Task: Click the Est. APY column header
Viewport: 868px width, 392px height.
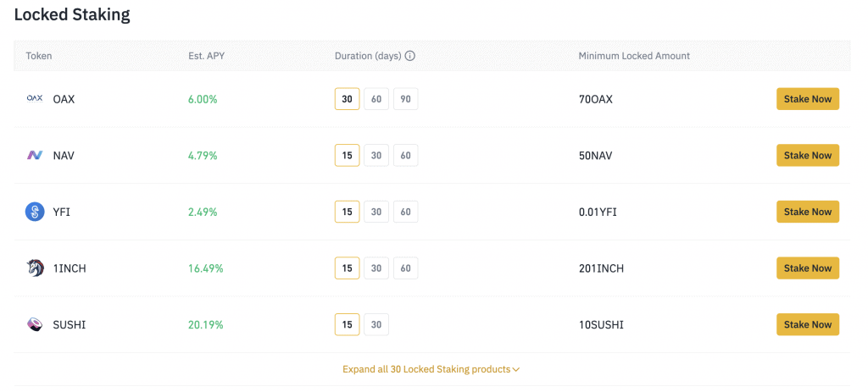Action: point(207,56)
